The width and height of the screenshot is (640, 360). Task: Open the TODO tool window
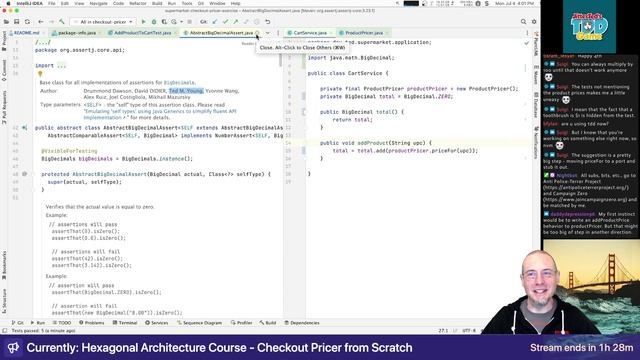62,322
